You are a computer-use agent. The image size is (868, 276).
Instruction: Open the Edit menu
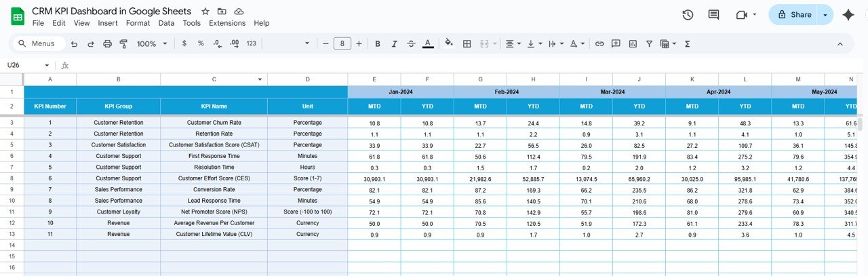coord(59,23)
